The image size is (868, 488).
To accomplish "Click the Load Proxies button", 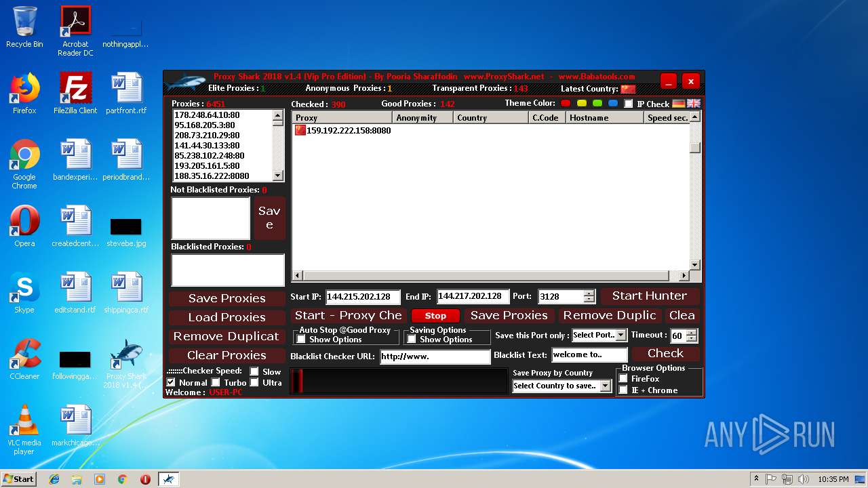I will (227, 317).
